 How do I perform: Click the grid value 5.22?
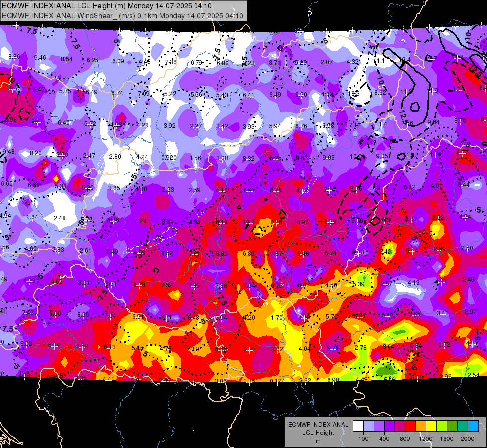pos(170,94)
